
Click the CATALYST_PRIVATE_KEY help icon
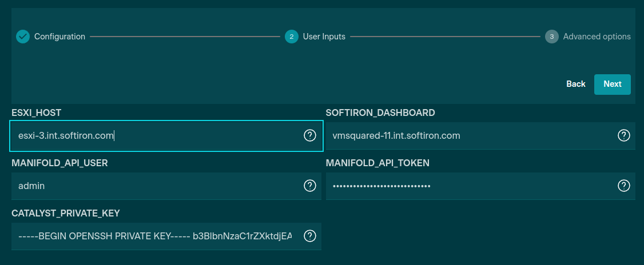(309, 236)
